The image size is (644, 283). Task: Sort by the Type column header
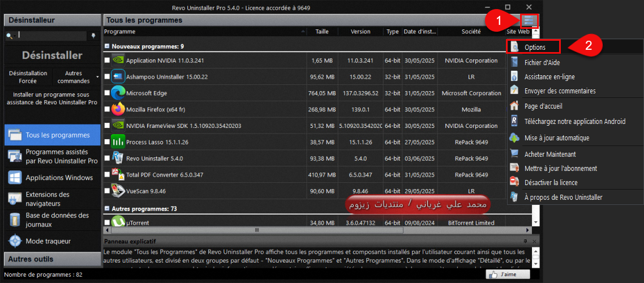click(x=393, y=32)
